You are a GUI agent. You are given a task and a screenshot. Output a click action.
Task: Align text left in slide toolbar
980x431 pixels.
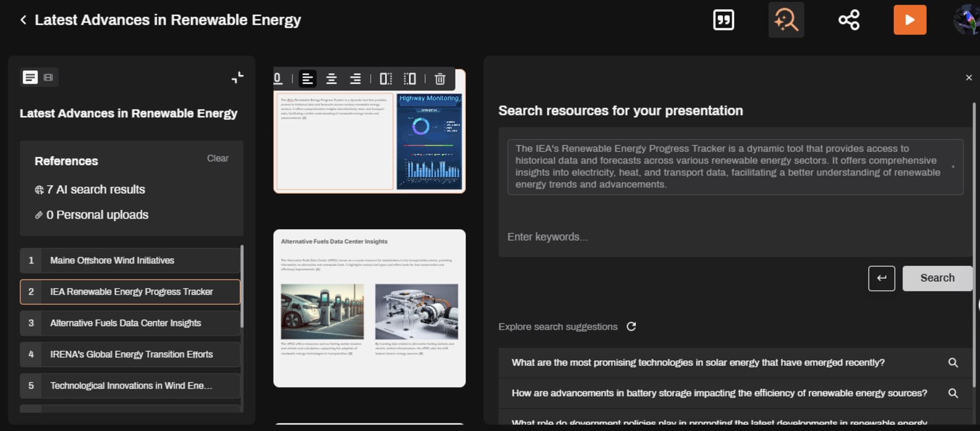pyautogui.click(x=307, y=79)
